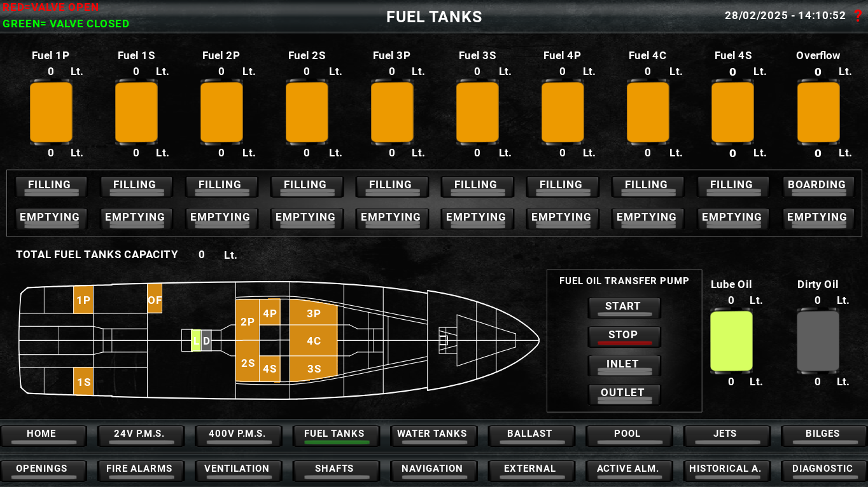Select lube oil tank L on ship diagram

[x=196, y=341]
